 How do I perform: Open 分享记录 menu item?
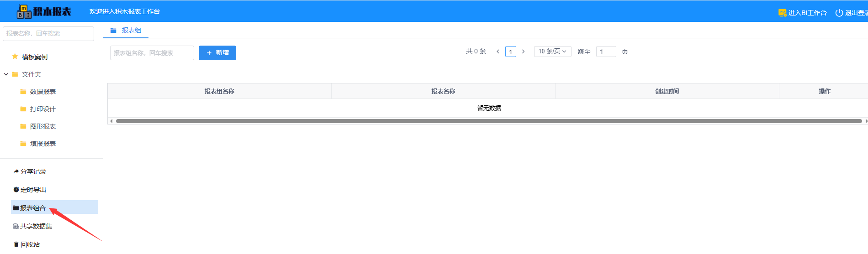click(x=33, y=171)
